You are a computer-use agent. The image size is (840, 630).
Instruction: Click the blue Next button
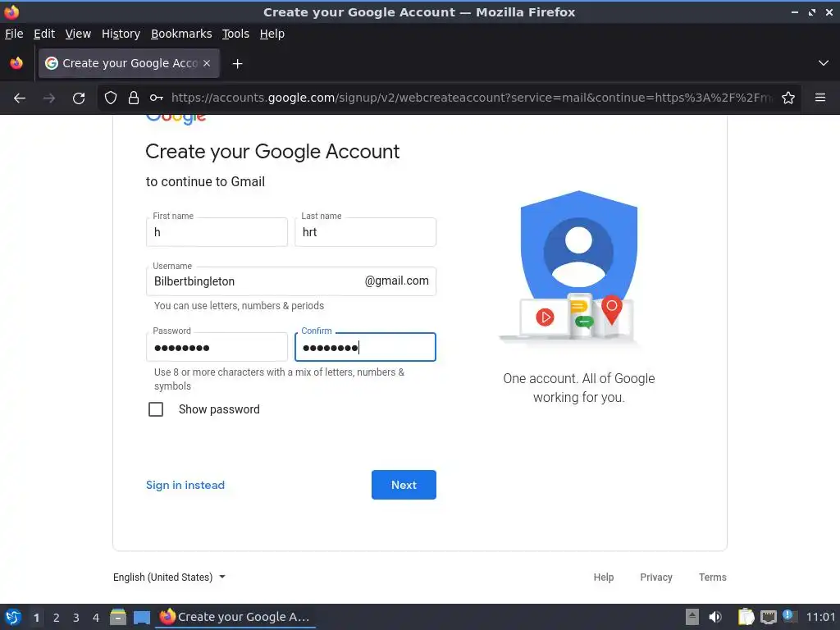pos(404,485)
